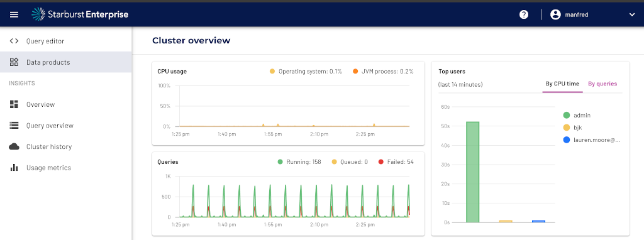Click the admin green bar in Top users
Image resolution: width=644 pixels, height=240 pixels.
click(473, 172)
